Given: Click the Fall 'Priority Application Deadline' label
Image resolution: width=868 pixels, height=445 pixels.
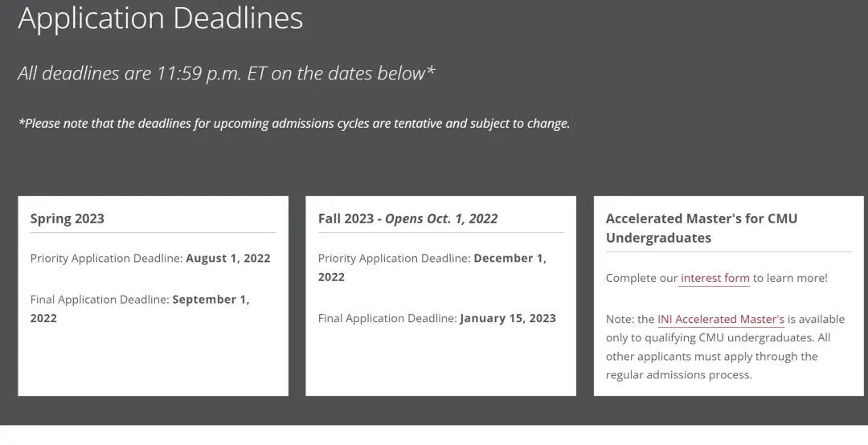Looking at the screenshot, I should tap(394, 259).
